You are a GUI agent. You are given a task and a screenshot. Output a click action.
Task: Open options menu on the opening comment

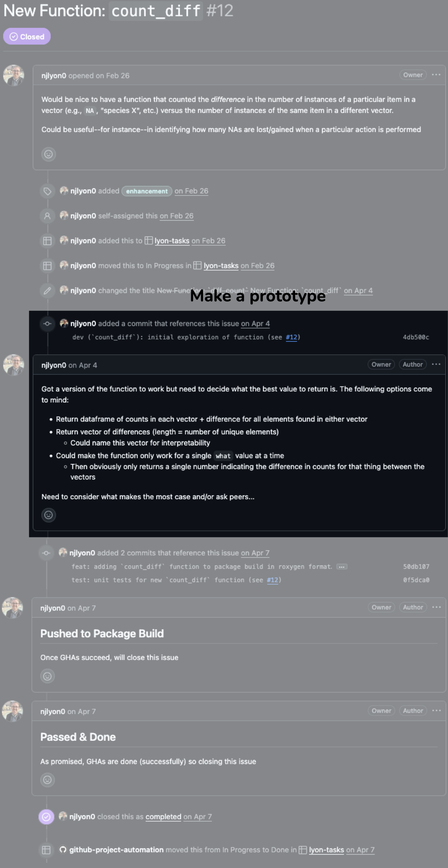(436, 75)
